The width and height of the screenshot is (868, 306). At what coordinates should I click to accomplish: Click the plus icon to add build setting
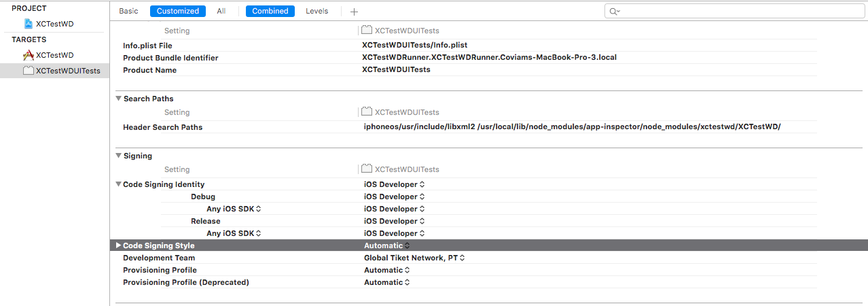click(354, 12)
